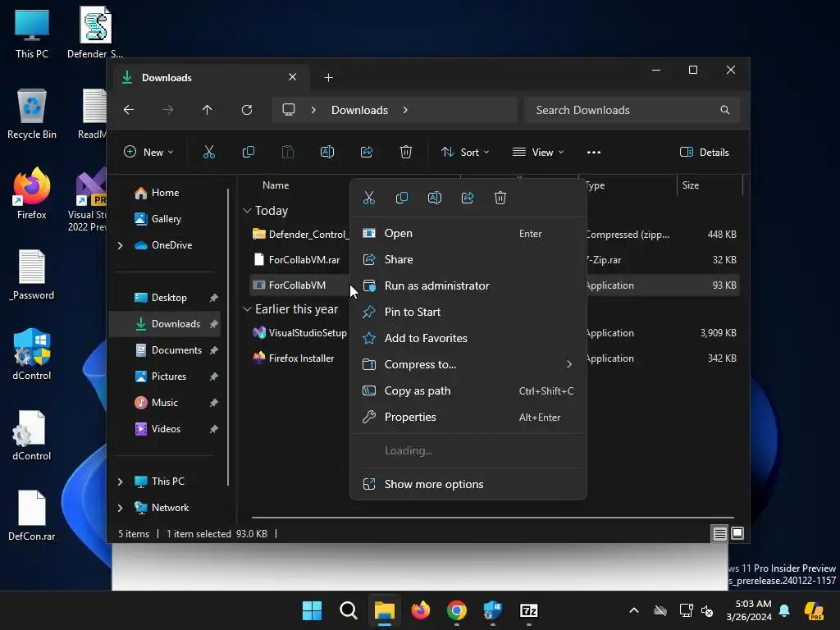Screen dimensions: 840x630
Task: Click the Size column header
Action: (690, 185)
